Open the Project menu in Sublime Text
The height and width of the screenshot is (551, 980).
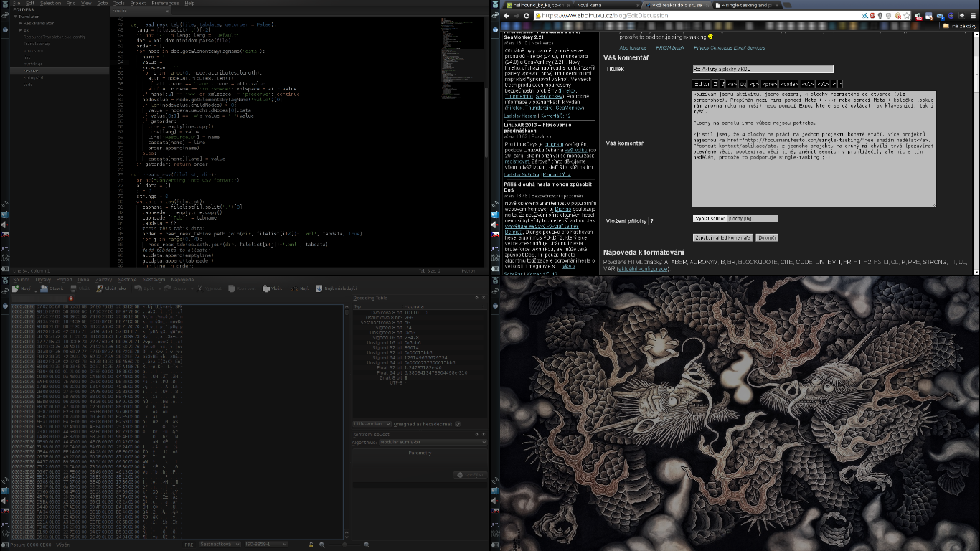pos(138,3)
